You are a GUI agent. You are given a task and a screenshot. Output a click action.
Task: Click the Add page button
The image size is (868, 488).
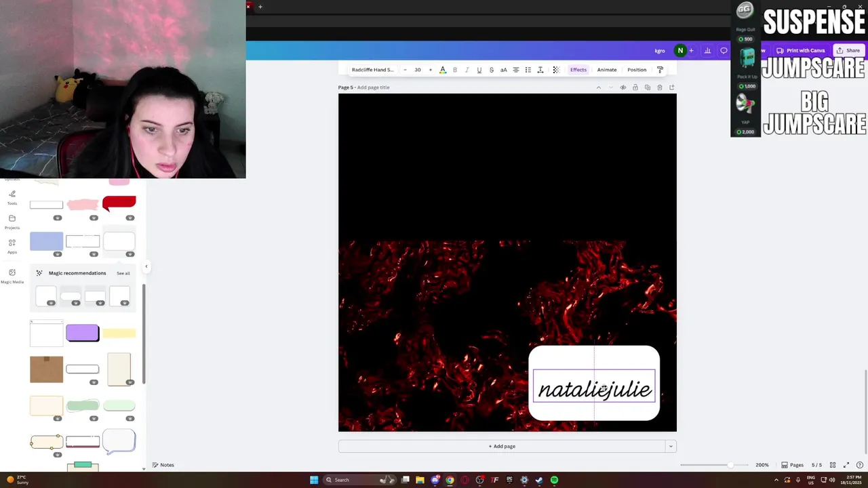coord(502,446)
